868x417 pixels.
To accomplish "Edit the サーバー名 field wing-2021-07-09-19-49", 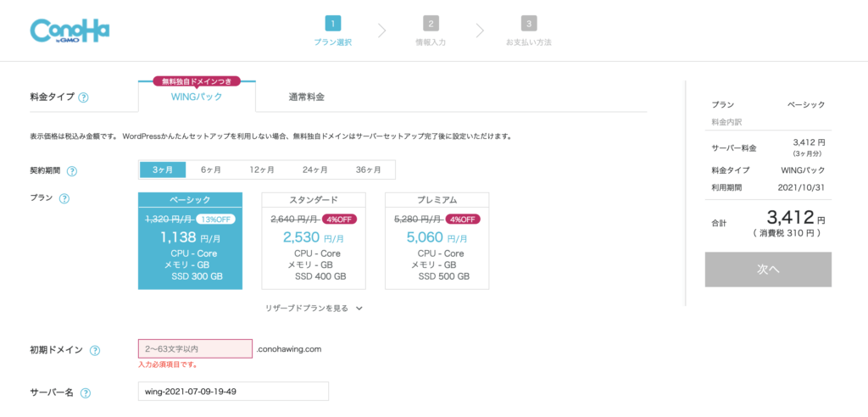I will point(233,392).
